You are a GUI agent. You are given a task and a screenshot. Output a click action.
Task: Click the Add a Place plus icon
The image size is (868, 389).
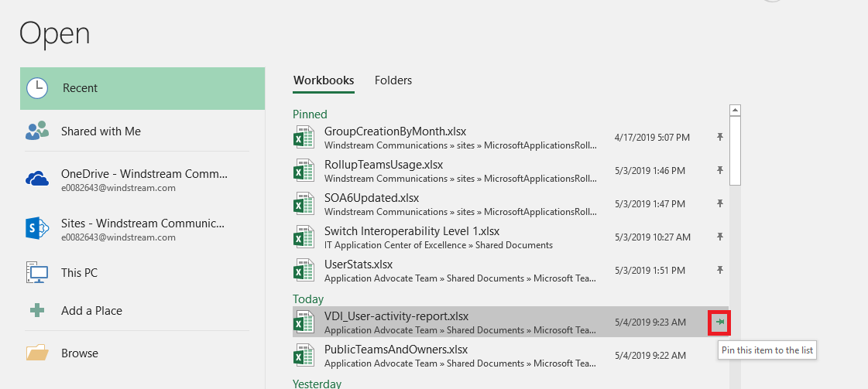(x=37, y=311)
